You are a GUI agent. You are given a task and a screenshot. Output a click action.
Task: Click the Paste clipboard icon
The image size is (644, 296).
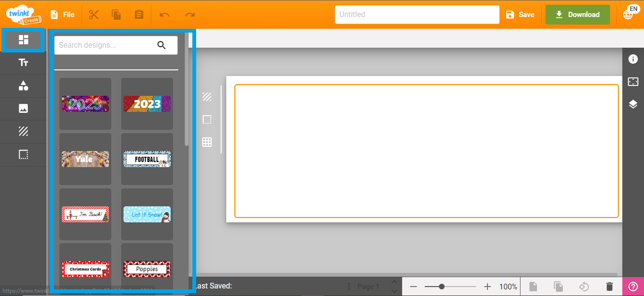[x=139, y=14]
